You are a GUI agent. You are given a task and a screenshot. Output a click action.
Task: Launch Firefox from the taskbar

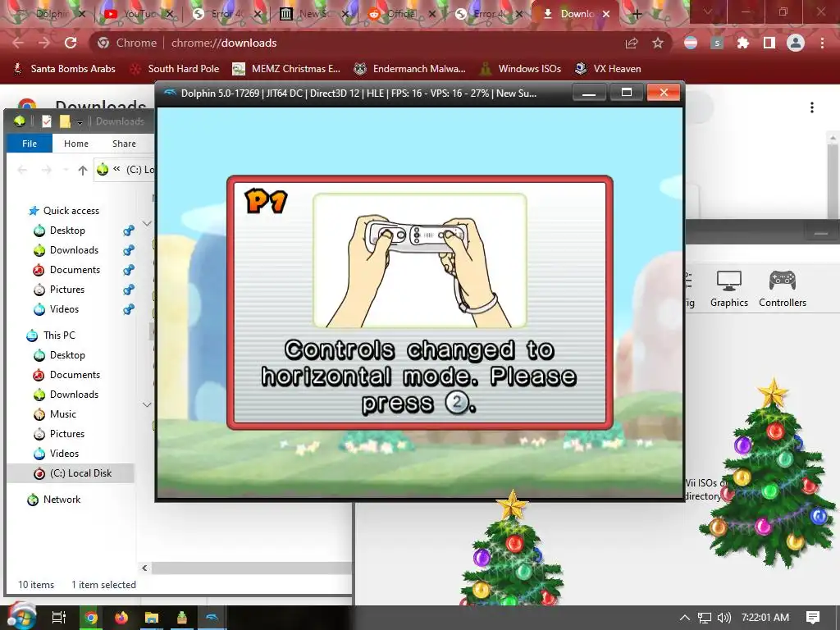click(121, 618)
